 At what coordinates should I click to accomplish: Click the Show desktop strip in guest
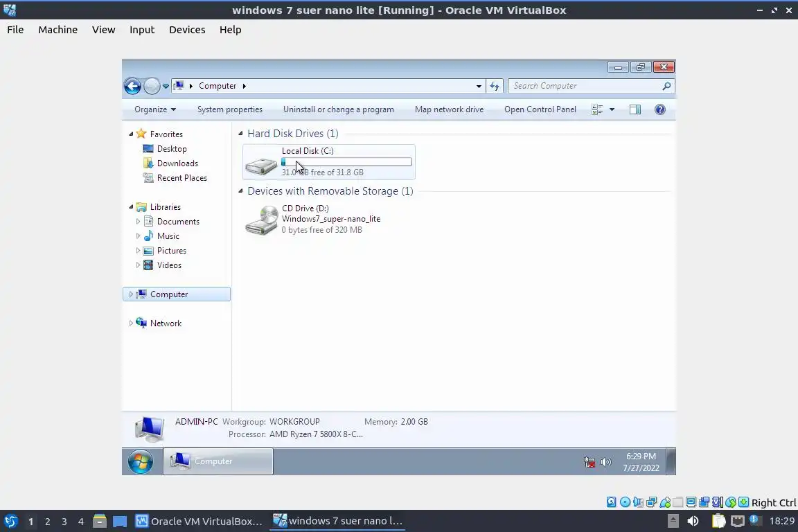click(671, 461)
